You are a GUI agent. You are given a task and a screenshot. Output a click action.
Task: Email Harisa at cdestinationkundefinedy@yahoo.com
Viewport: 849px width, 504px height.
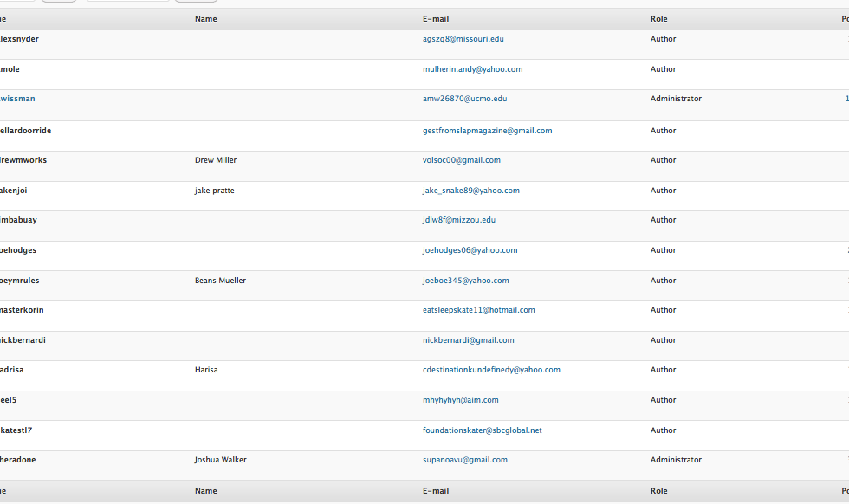(x=491, y=370)
